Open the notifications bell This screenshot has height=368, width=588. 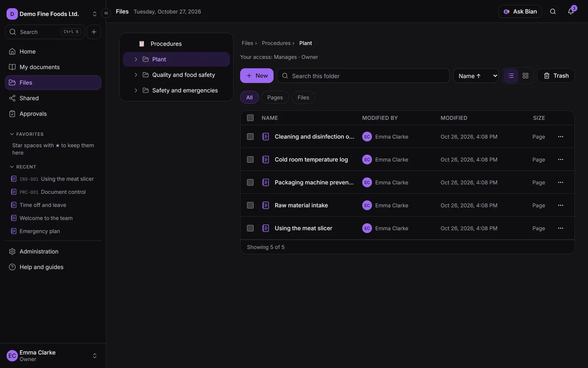click(571, 11)
